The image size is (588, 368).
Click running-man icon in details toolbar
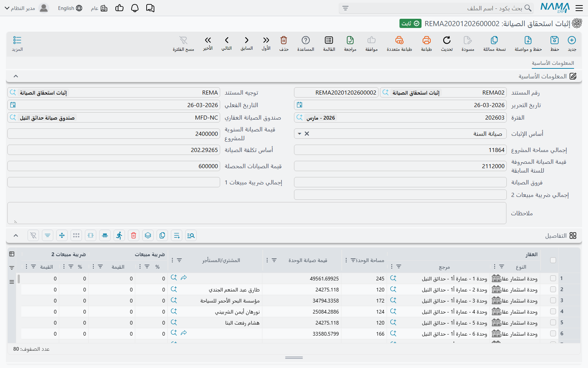click(119, 236)
